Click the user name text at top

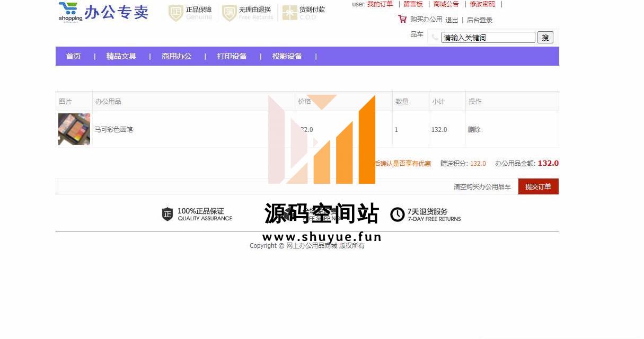click(x=358, y=4)
